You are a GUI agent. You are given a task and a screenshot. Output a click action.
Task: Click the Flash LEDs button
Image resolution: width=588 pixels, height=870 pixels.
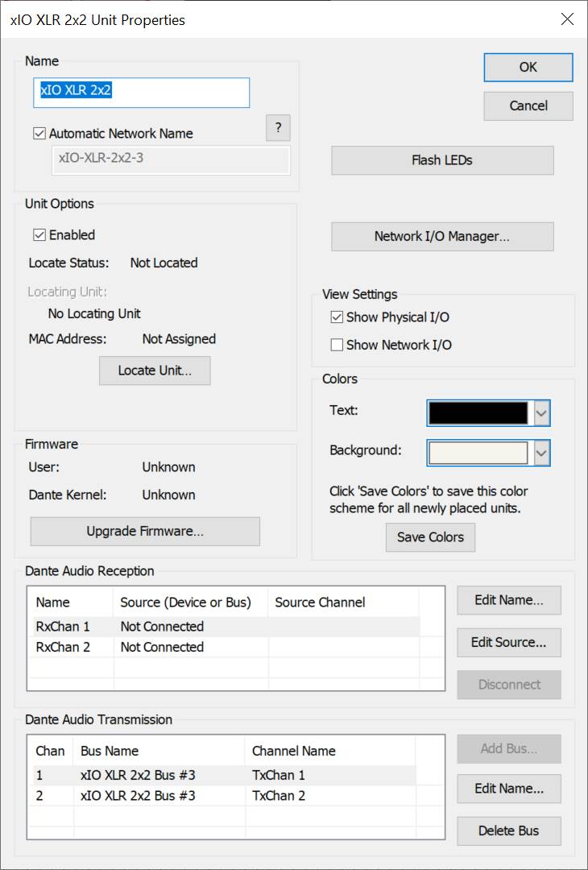442,160
